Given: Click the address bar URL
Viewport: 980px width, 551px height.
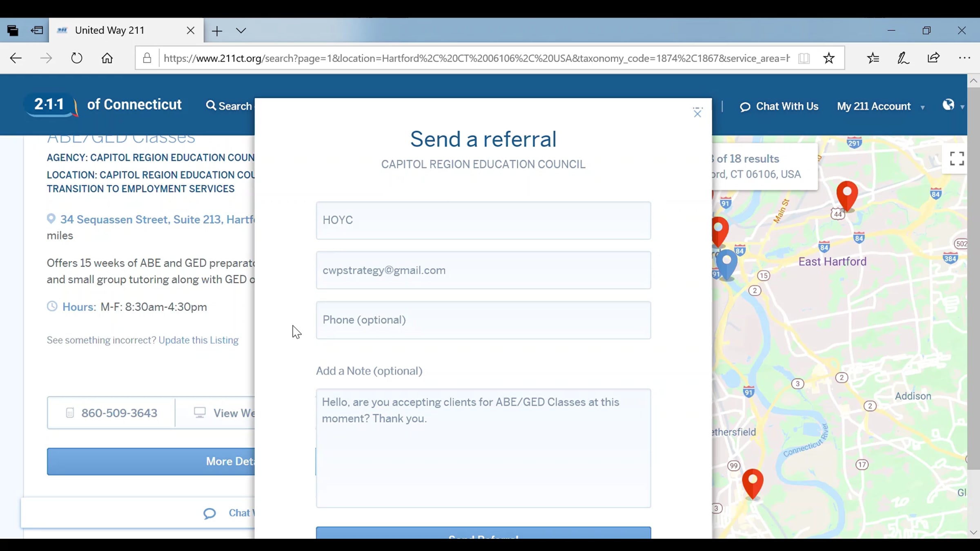Looking at the screenshot, I should point(477,58).
